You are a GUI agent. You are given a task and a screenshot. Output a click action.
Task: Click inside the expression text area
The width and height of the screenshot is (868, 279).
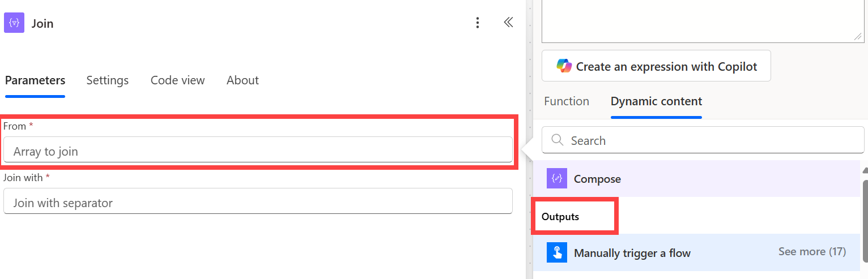703,20
